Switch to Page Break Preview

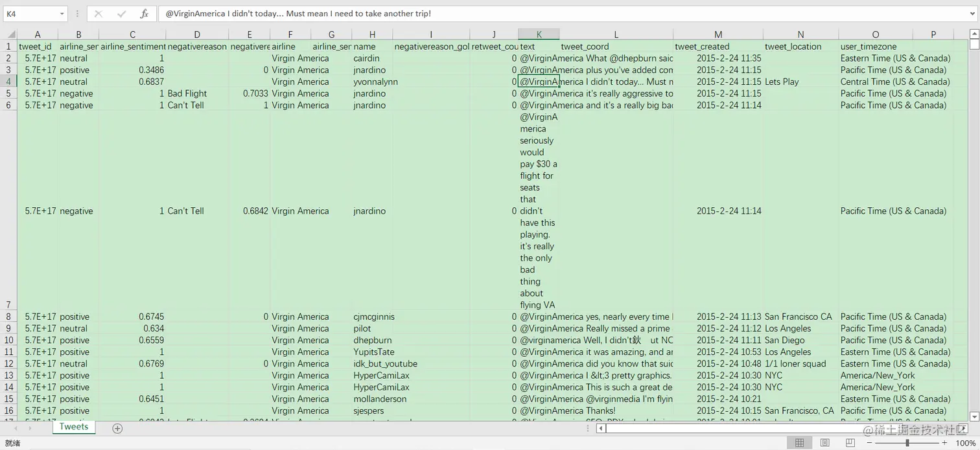[x=850, y=443]
